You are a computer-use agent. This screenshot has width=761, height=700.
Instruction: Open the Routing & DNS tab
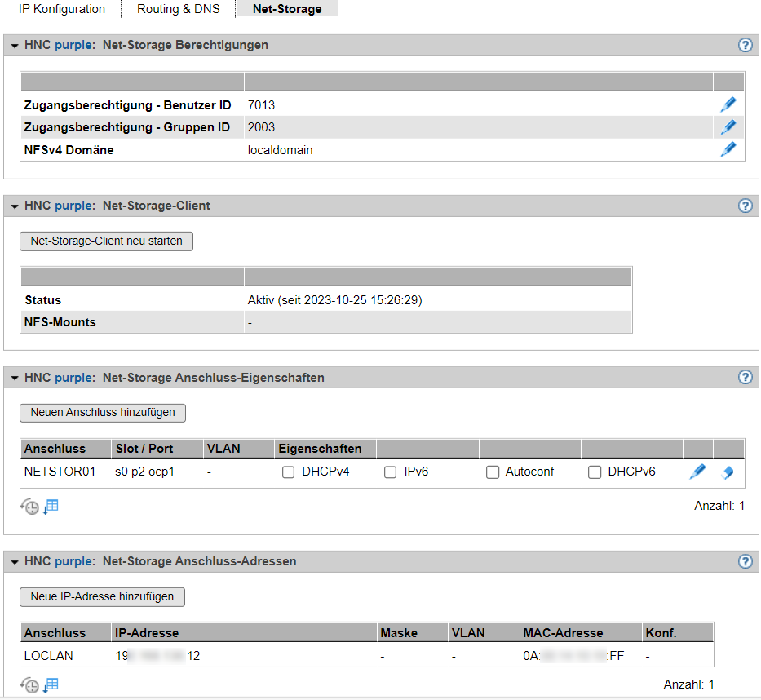[178, 9]
